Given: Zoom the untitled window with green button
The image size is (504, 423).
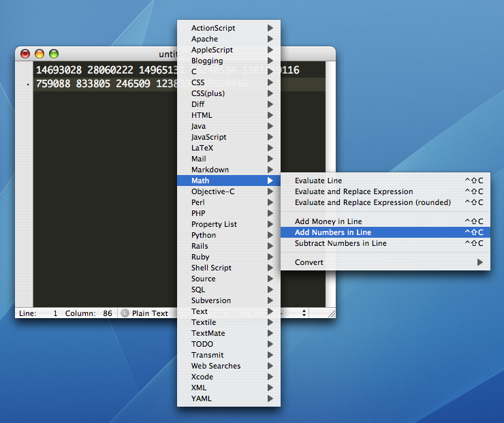Looking at the screenshot, I should [54, 54].
